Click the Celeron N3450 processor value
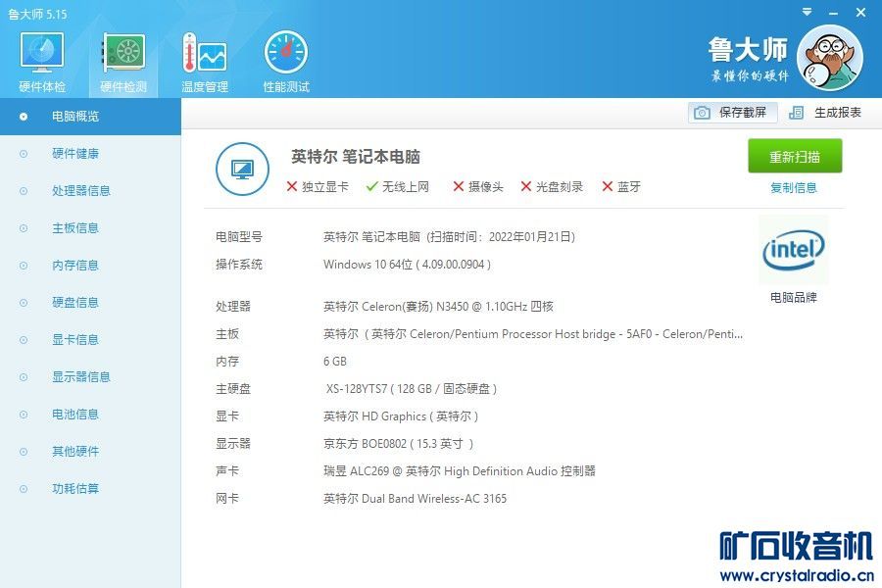This screenshot has width=882, height=588. point(438,307)
